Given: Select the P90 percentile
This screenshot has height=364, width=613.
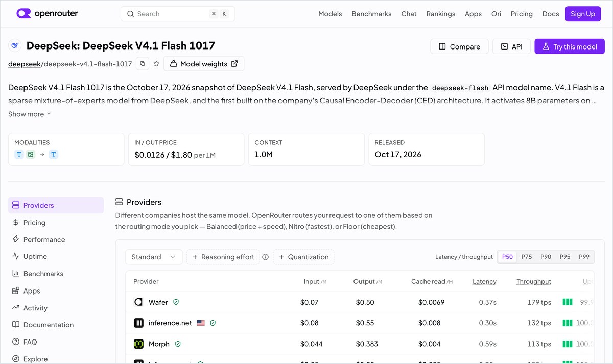Looking at the screenshot, I should 546,257.
